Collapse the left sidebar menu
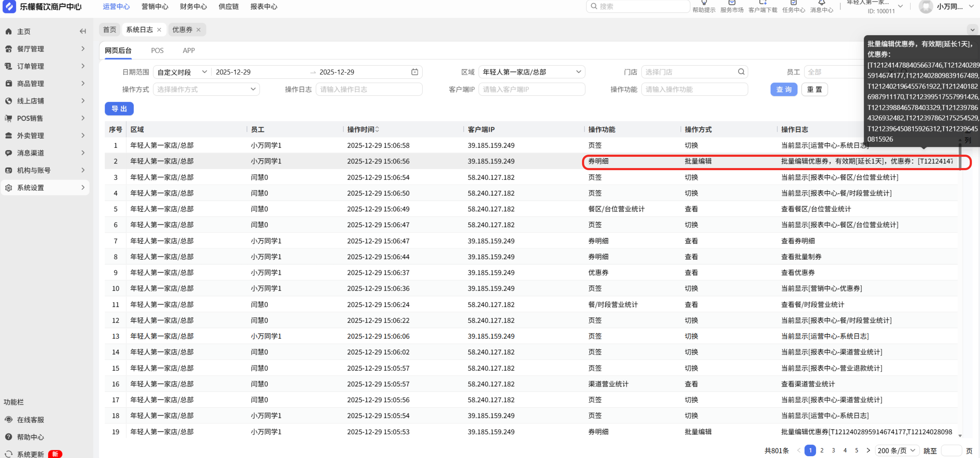Image resolution: width=980 pixels, height=458 pixels. 82,31
